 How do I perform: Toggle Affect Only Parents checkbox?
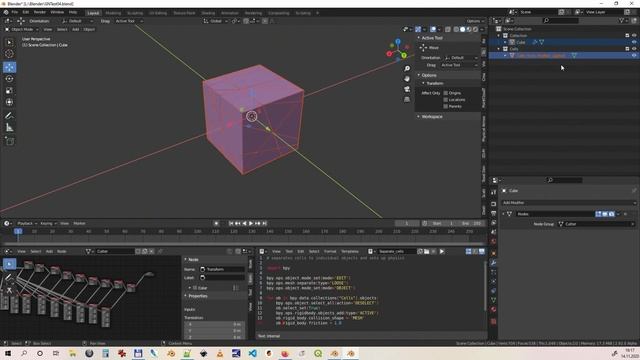pyautogui.click(x=446, y=106)
